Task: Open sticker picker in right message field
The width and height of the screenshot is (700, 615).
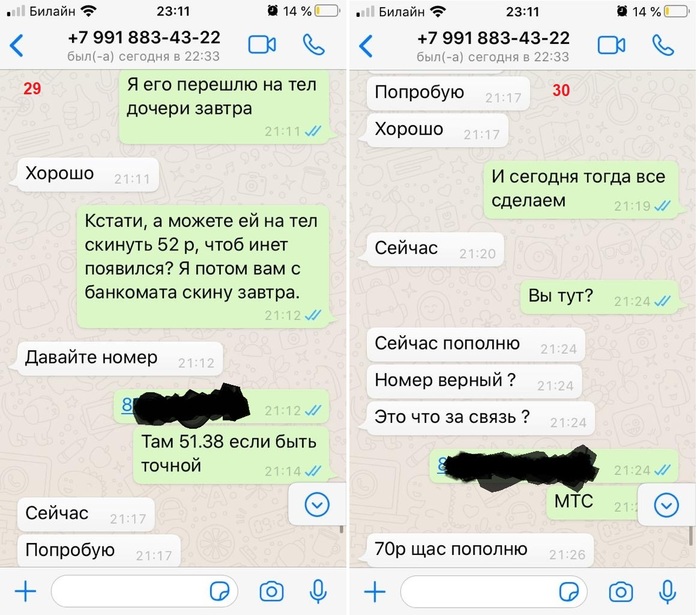Action: [569, 592]
